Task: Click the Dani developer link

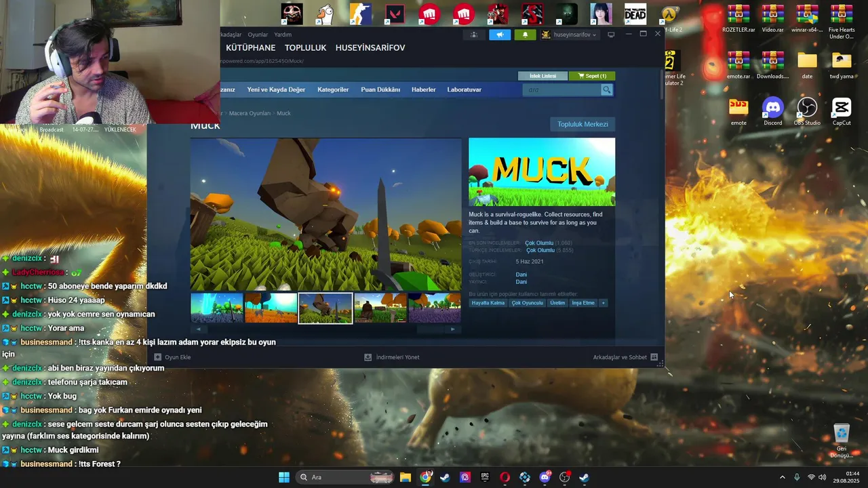Action: [x=521, y=274]
